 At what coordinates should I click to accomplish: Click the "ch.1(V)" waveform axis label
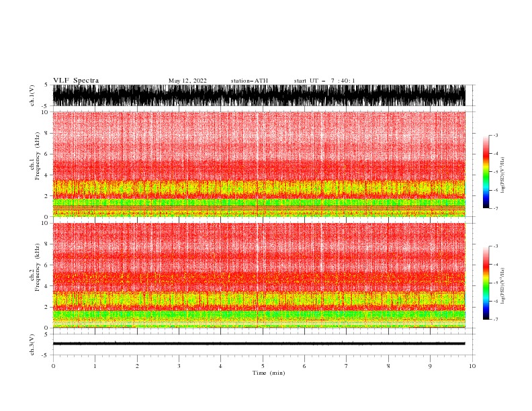(x=32, y=95)
